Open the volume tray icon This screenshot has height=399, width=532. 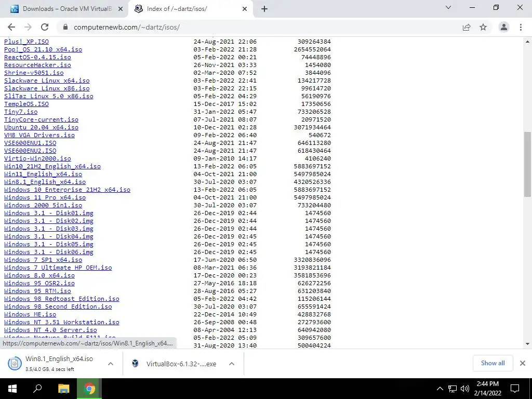coord(465,389)
